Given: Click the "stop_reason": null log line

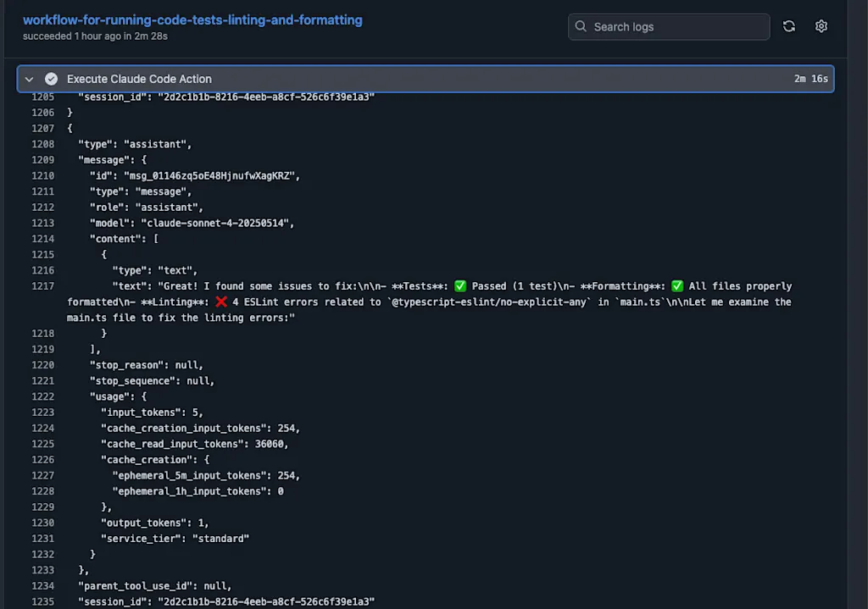Looking at the screenshot, I should [146, 365].
